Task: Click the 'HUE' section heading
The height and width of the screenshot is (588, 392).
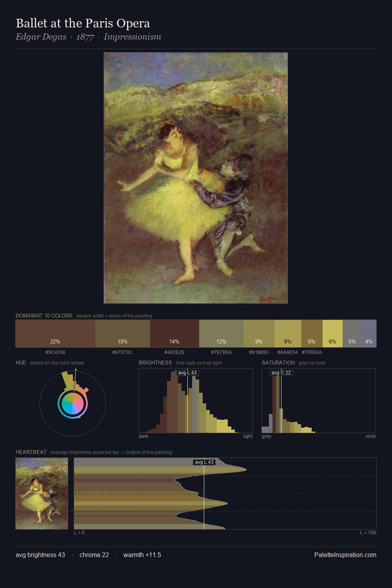Action: click(21, 363)
